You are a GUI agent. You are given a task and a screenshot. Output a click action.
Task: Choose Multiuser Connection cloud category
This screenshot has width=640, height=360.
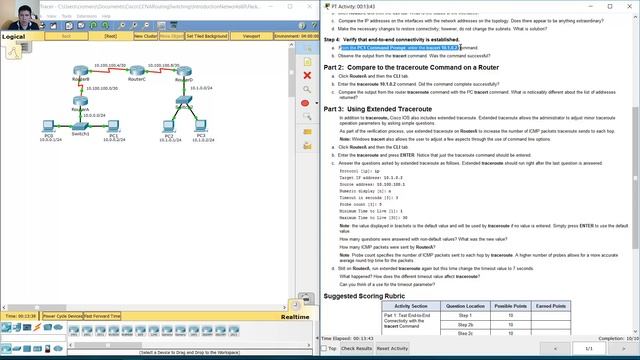(x=58, y=327)
